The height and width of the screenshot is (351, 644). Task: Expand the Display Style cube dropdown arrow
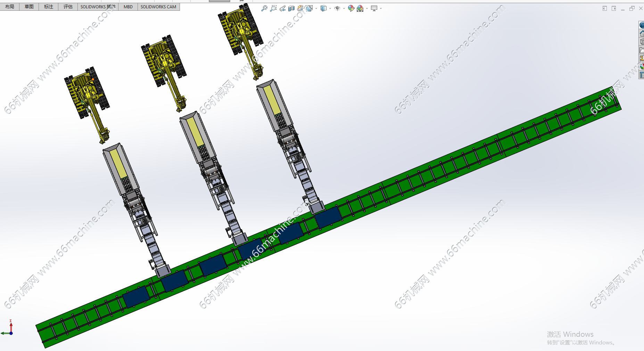(330, 8)
